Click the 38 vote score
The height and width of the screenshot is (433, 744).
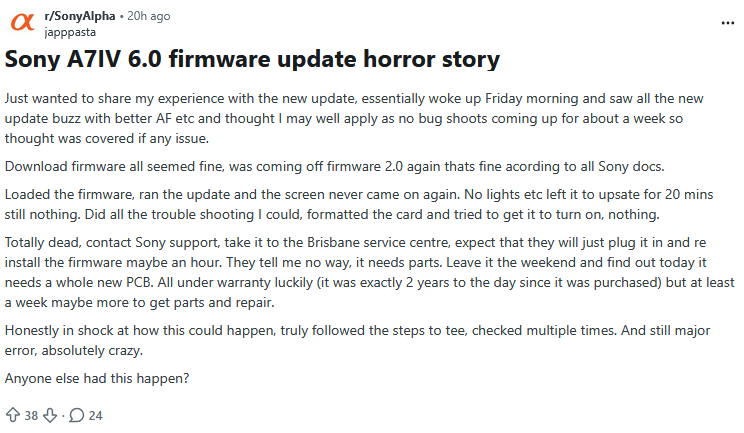[29, 414]
